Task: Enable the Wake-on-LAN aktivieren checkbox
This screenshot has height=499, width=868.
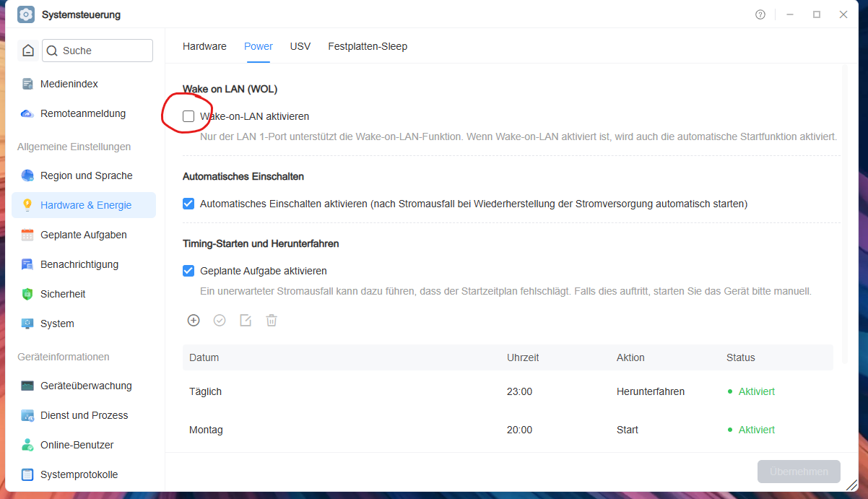Action: click(188, 116)
